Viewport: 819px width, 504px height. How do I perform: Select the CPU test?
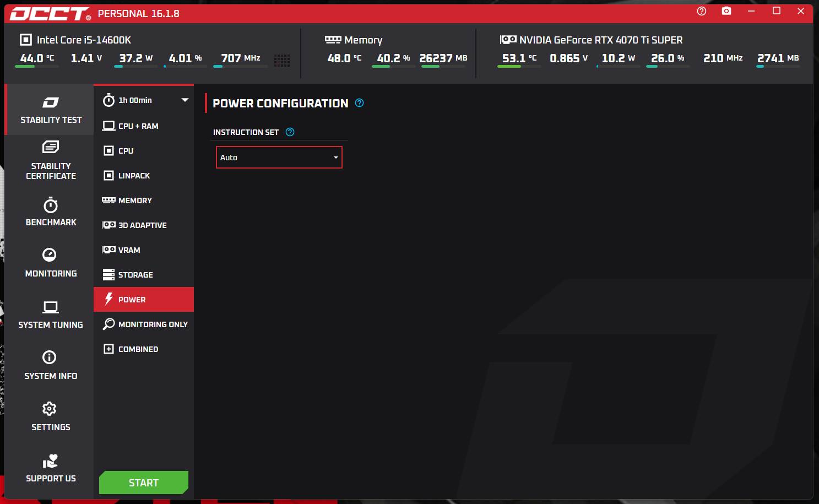(x=144, y=151)
